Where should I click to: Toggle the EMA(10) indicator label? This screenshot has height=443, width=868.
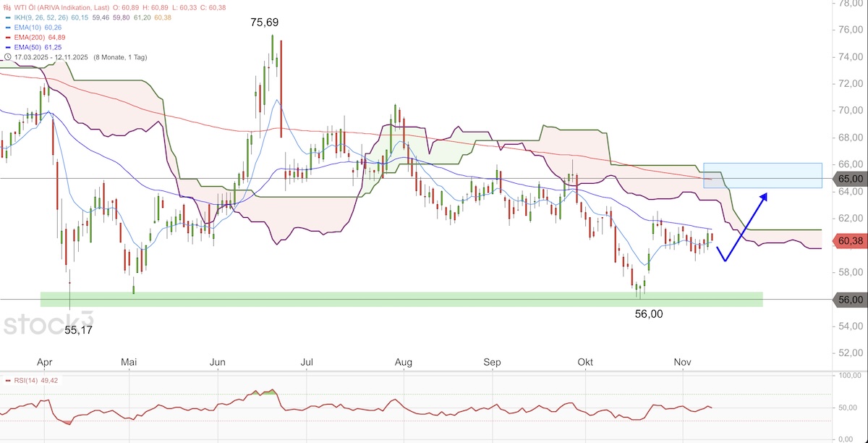27,27
